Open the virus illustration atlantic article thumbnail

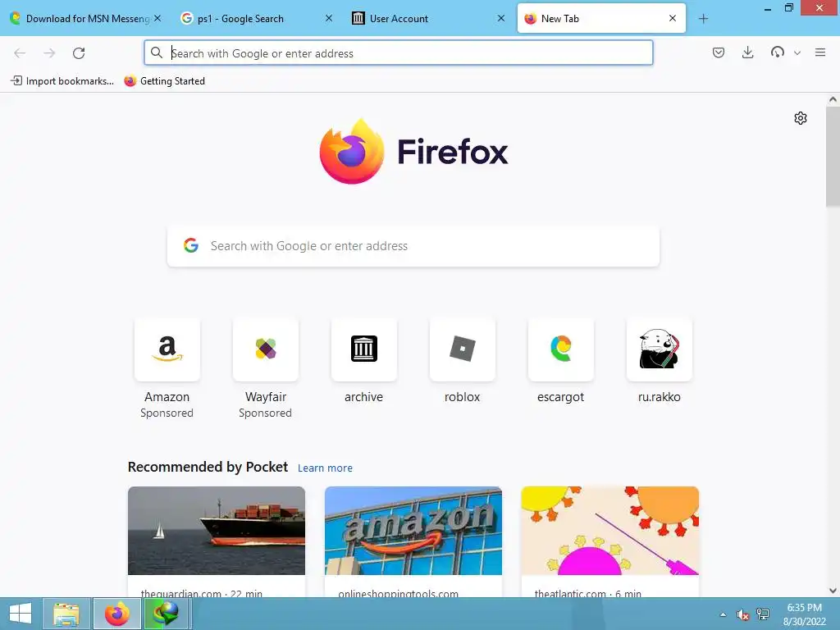click(609, 531)
